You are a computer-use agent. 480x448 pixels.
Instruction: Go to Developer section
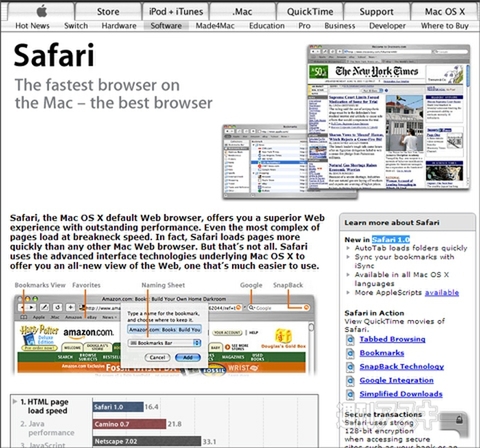pyautogui.click(x=387, y=26)
